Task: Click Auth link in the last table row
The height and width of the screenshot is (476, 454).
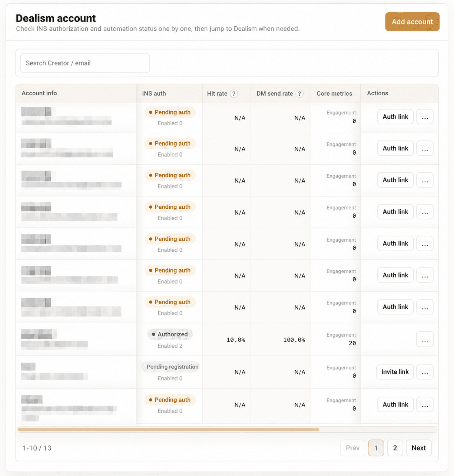Action: (395, 404)
